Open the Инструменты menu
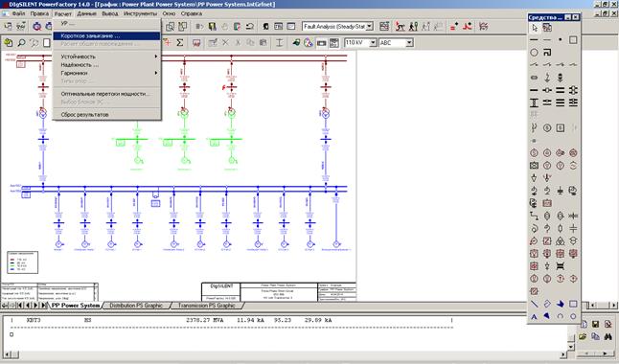Image resolution: width=619 pixels, height=364 pixels. click(x=140, y=13)
